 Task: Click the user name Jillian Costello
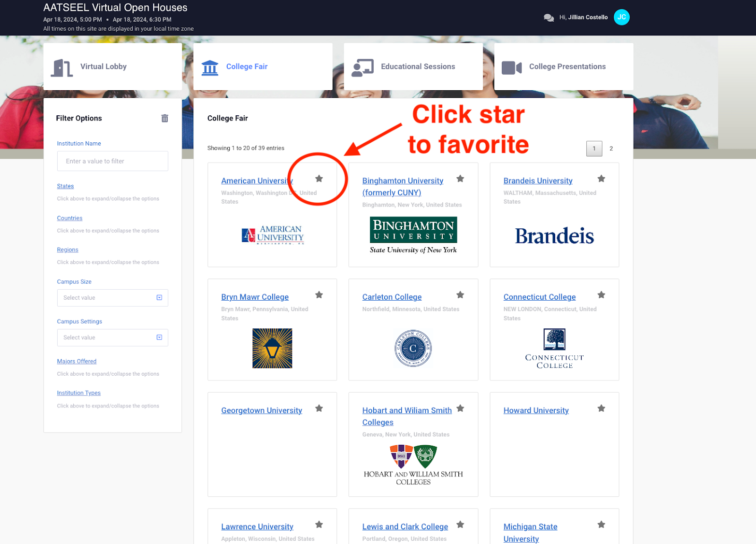[x=588, y=17]
